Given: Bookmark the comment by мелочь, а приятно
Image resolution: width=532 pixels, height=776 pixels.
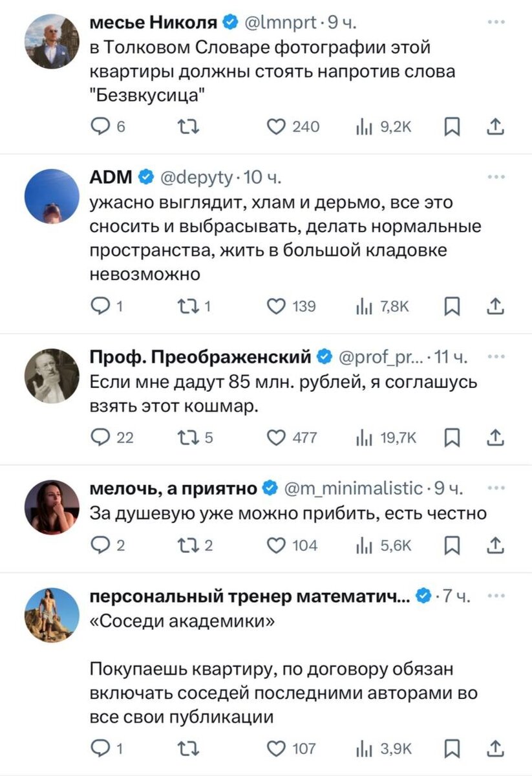Looking at the screenshot, I should click(x=453, y=545).
